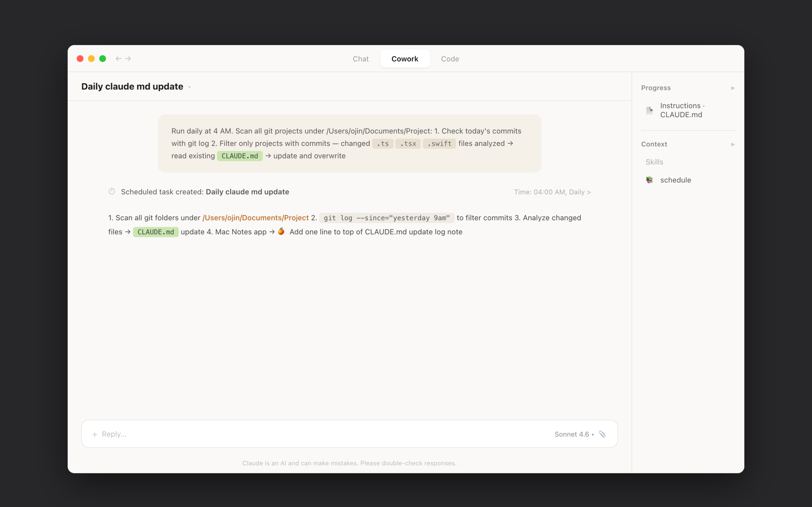Click the Time 04:00 AM Daily schedule link

click(x=552, y=192)
